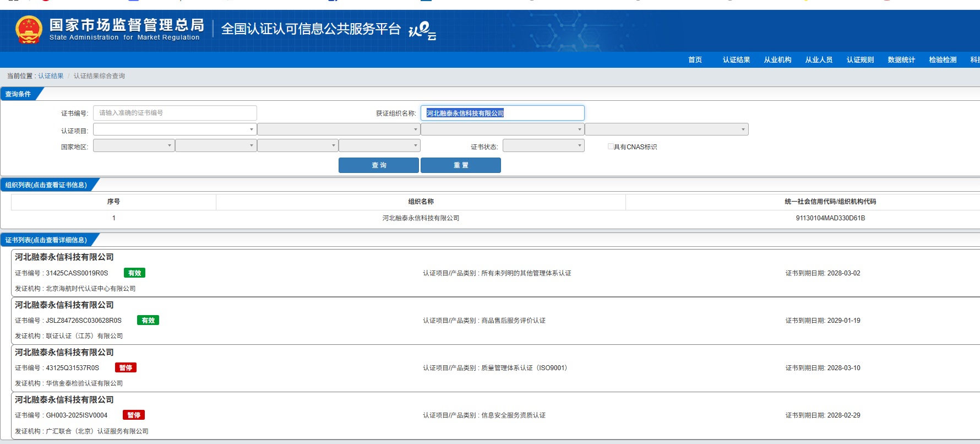
Task: Select 河北融泰永信科技有限公司 row in the organization list
Action: coord(421,218)
